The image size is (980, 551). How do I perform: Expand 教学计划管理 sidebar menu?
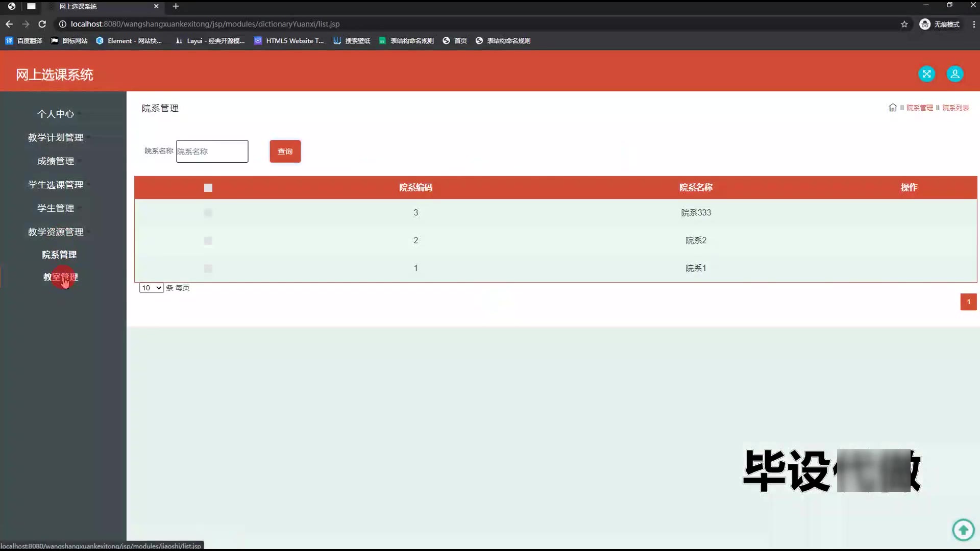point(56,137)
